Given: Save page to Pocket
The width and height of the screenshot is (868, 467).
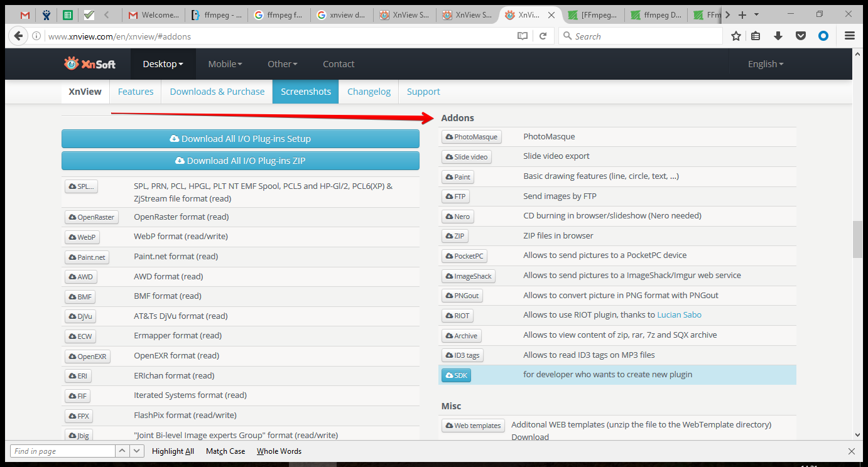Looking at the screenshot, I should click(x=801, y=36).
